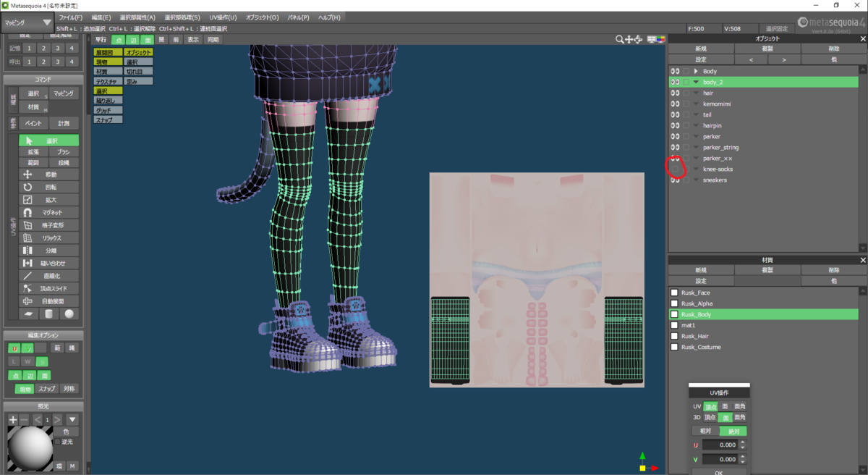Go to the next light with the right arrow
Image resolution: width=868 pixels, height=475 pixels.
pyautogui.click(x=57, y=419)
